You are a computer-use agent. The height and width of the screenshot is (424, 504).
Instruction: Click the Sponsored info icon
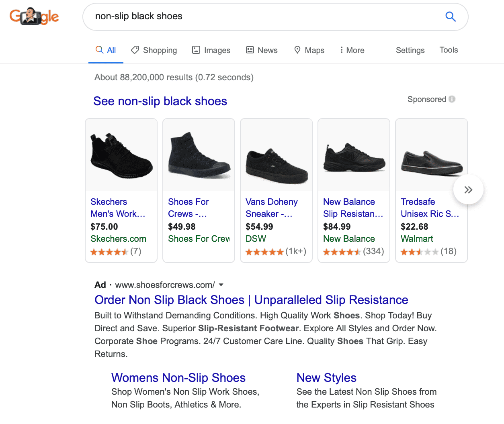pyautogui.click(x=452, y=99)
